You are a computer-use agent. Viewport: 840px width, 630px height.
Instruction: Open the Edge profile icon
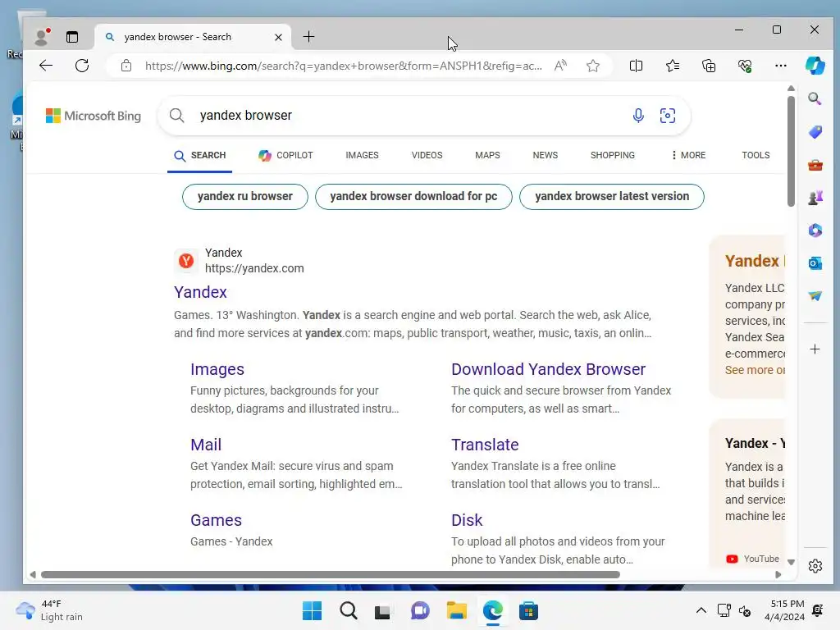(42, 36)
